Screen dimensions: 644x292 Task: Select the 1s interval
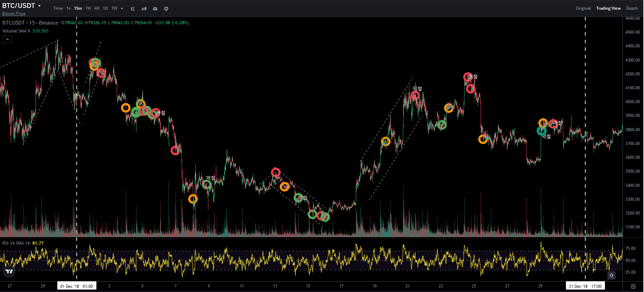(x=68, y=8)
